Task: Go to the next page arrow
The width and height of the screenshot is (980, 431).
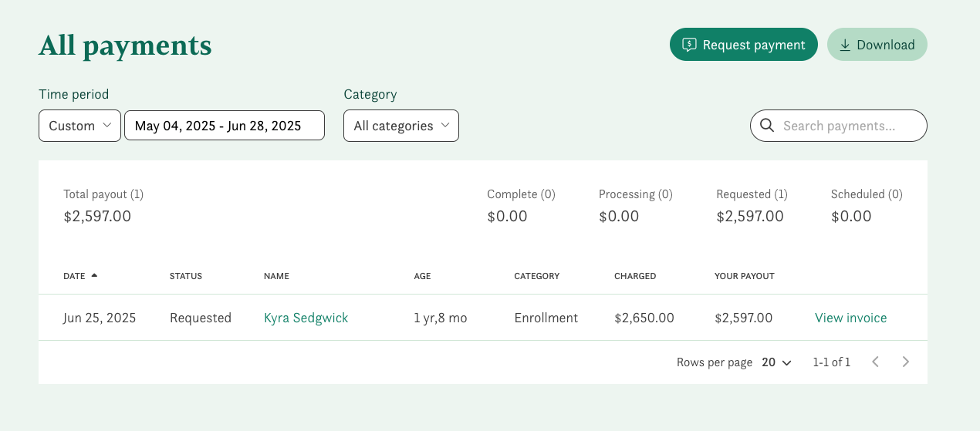Action: pos(906,362)
